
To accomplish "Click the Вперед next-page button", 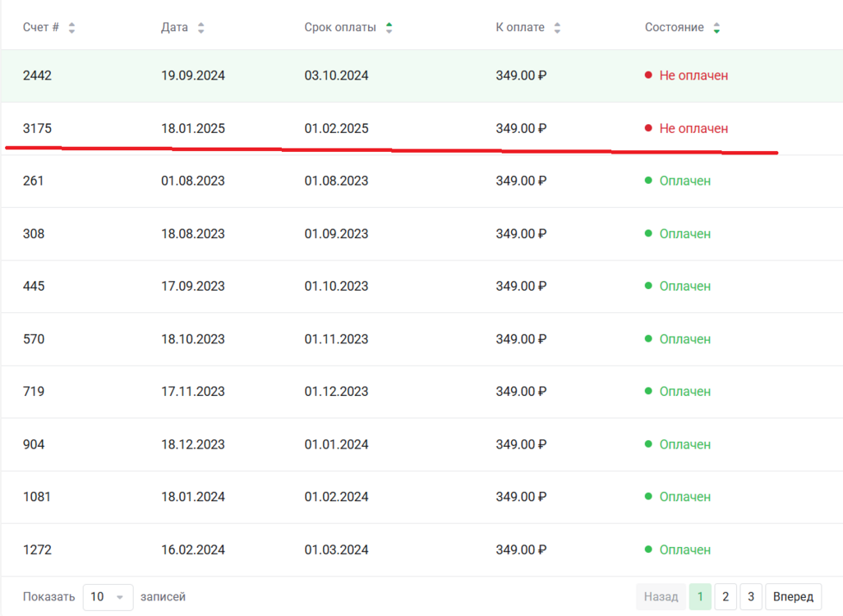I will (x=793, y=596).
